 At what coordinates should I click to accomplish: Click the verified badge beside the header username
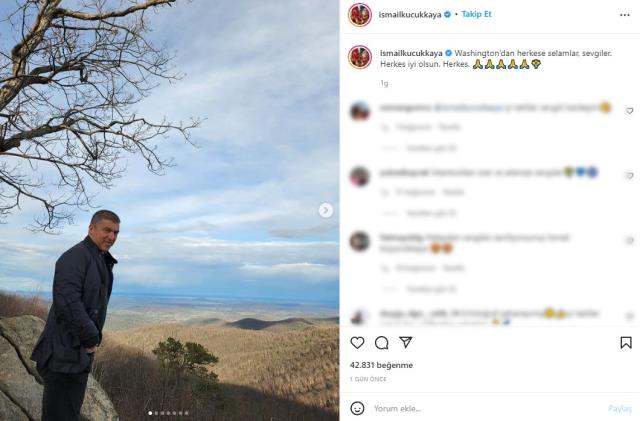[447, 15]
